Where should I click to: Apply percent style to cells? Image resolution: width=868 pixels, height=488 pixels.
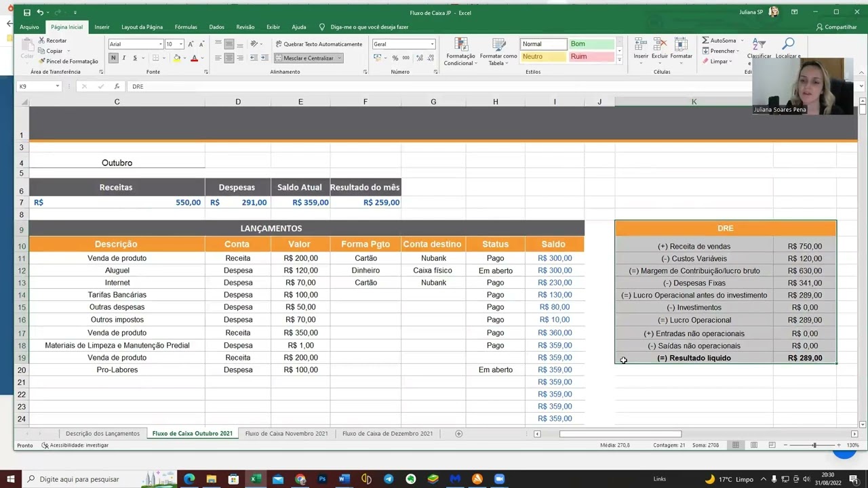tap(395, 58)
